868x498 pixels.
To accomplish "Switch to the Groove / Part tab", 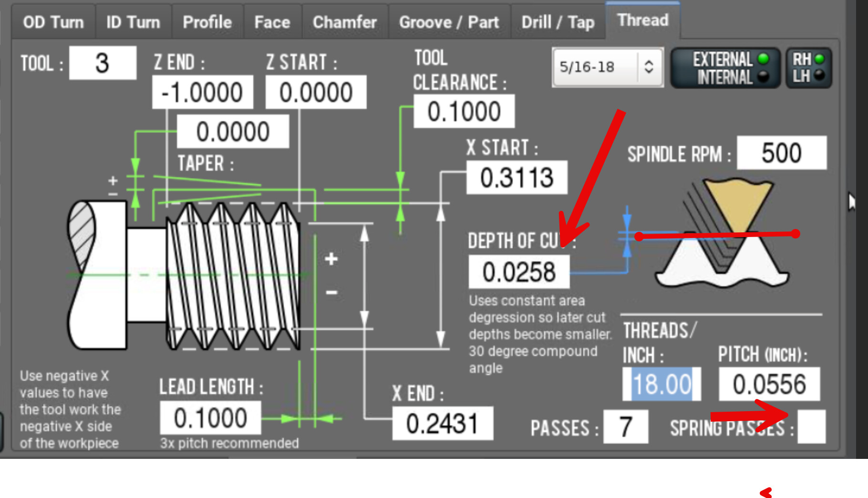I will click(449, 22).
